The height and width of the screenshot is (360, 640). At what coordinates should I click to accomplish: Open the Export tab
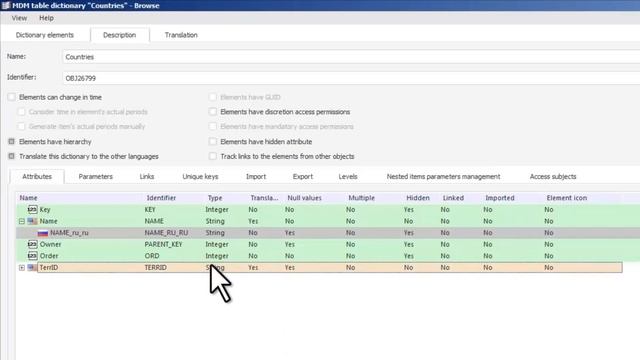tap(303, 177)
